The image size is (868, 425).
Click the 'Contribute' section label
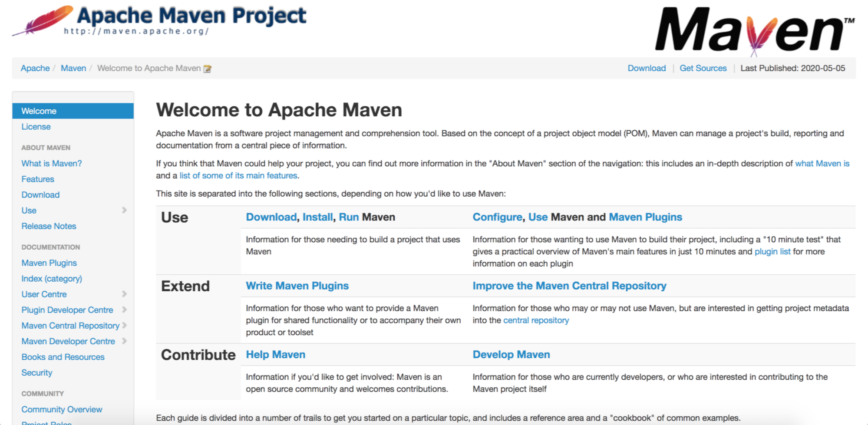[x=198, y=355]
